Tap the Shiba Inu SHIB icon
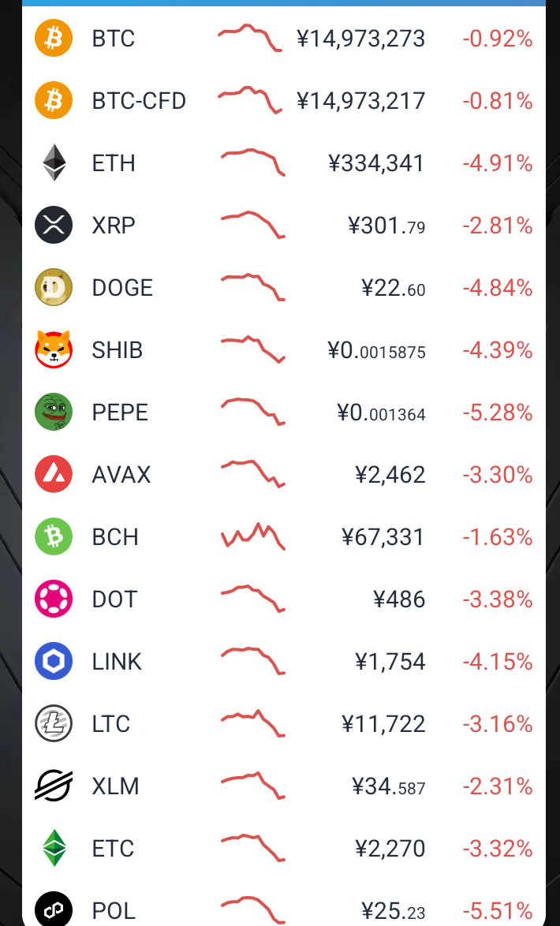The width and height of the screenshot is (560, 926). (x=54, y=349)
